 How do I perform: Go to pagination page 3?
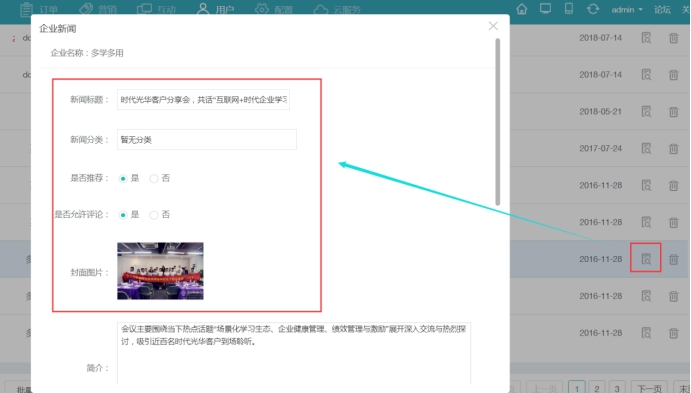coord(617,388)
